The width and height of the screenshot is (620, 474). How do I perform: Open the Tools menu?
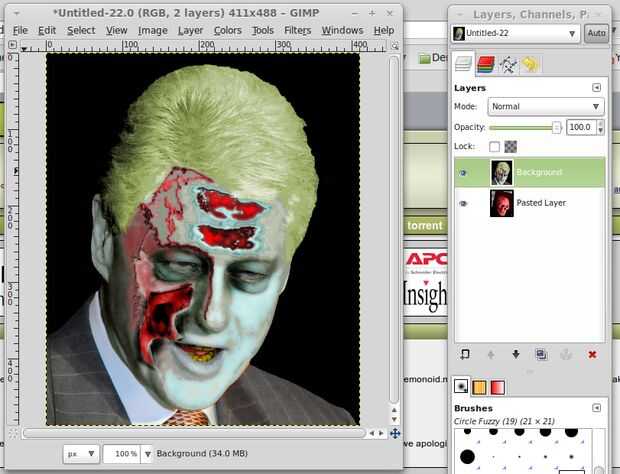click(x=263, y=30)
